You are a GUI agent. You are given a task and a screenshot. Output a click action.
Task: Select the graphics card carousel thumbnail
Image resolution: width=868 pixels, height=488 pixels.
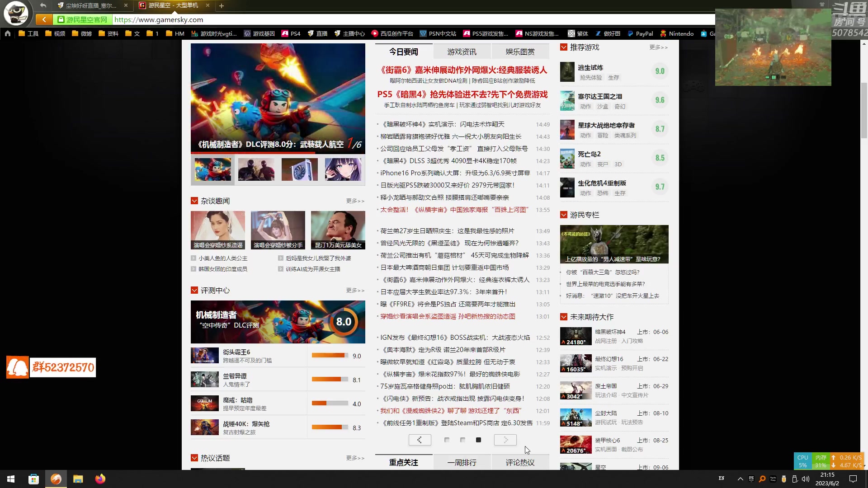pos(299,169)
